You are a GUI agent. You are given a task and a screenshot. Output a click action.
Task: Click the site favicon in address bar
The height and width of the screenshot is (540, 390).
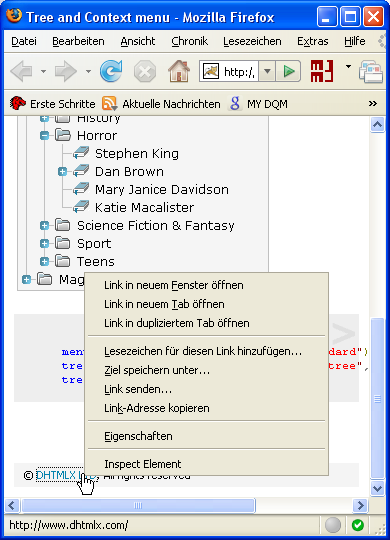coord(211,71)
